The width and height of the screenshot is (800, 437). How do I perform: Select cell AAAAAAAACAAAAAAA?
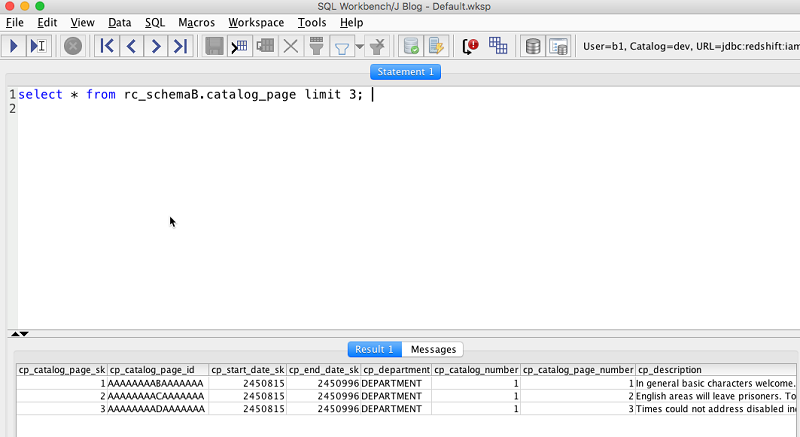click(158, 396)
